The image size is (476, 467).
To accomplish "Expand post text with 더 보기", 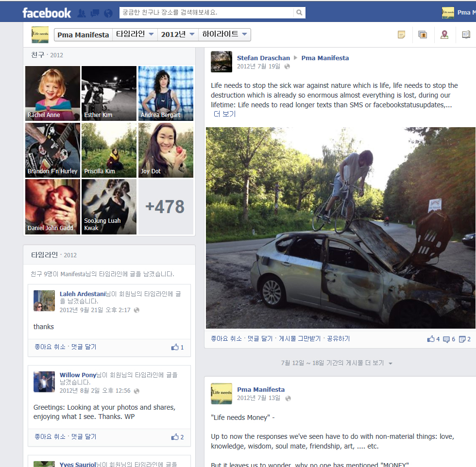I will [x=224, y=114].
